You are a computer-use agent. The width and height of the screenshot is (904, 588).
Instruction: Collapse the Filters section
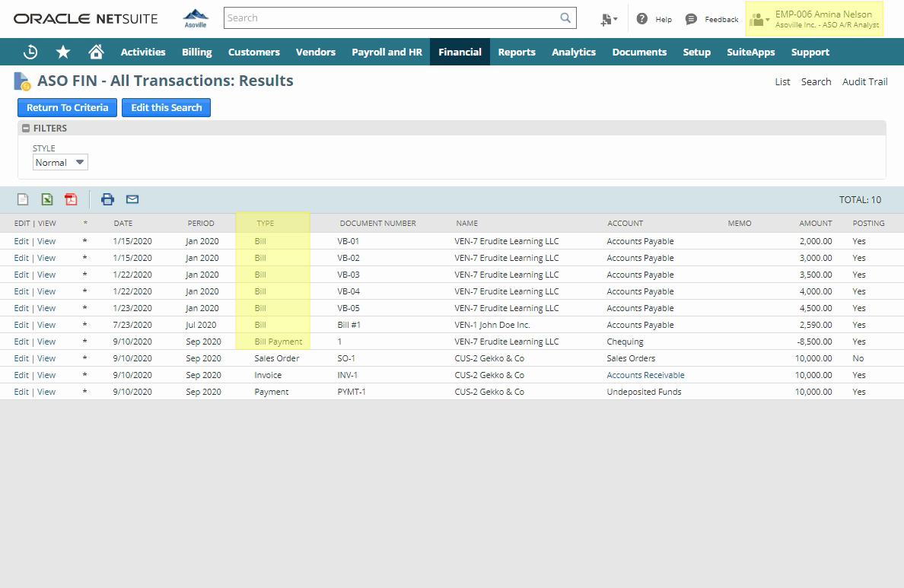point(26,128)
